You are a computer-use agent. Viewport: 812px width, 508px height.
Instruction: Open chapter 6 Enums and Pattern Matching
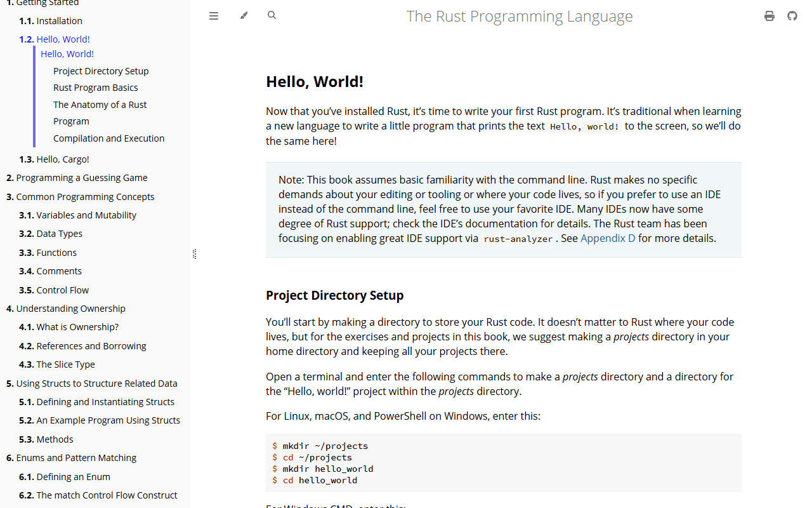[x=72, y=458]
